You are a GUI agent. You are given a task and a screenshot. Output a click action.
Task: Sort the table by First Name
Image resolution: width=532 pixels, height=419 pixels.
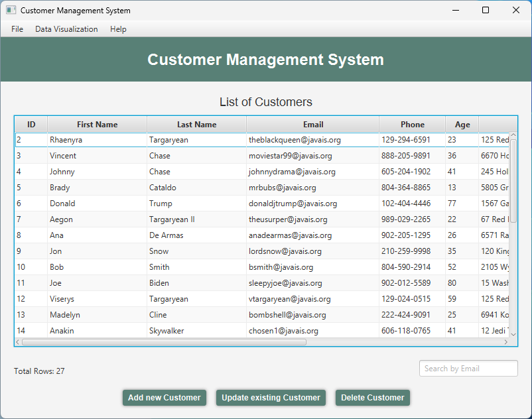coord(97,124)
